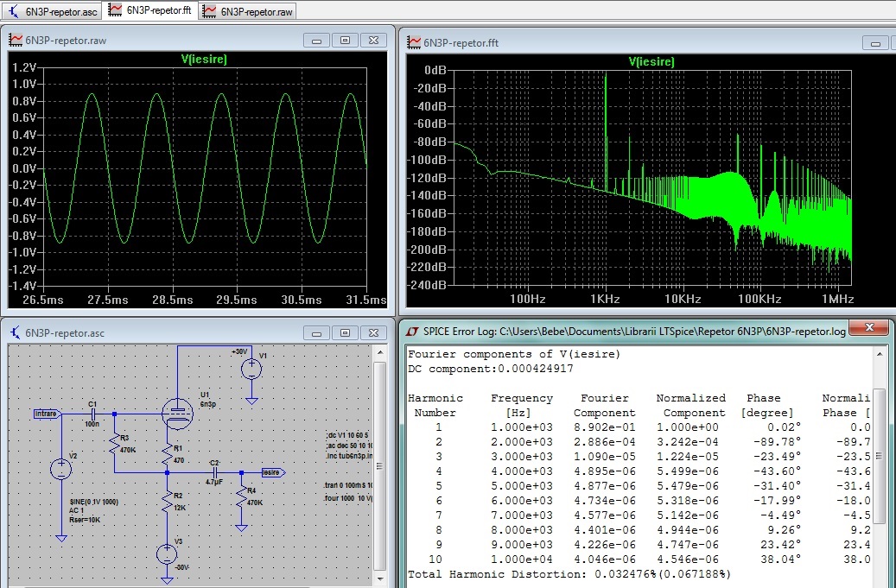Switch to the 6N3P-repetor.asc tab

point(53,11)
